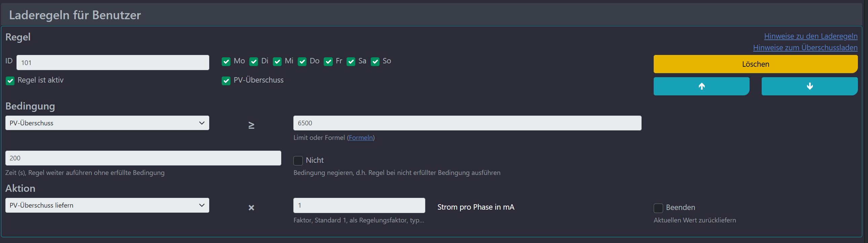The height and width of the screenshot is (243, 868).
Task: Open 'Hinweise zum Überschussladen' link
Action: tap(805, 48)
